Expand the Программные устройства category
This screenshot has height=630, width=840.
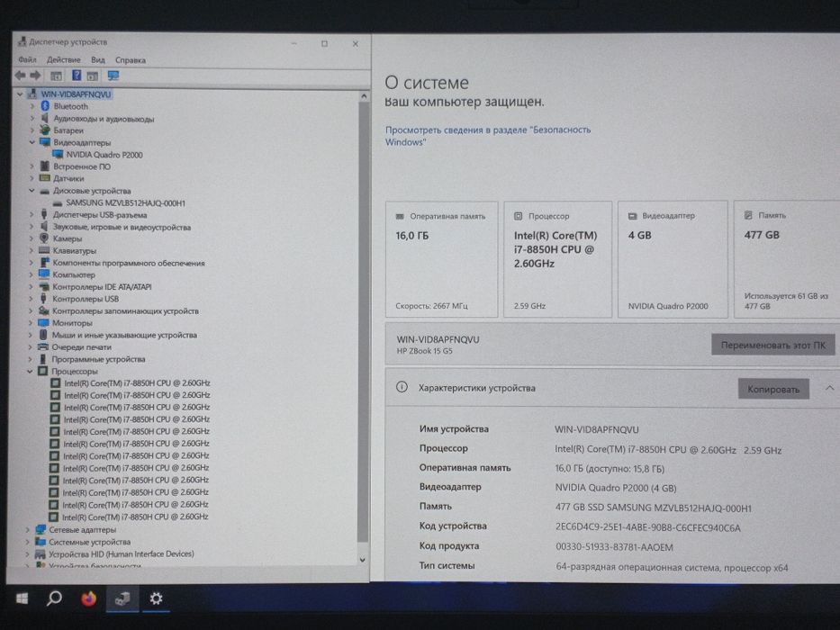click(x=30, y=359)
